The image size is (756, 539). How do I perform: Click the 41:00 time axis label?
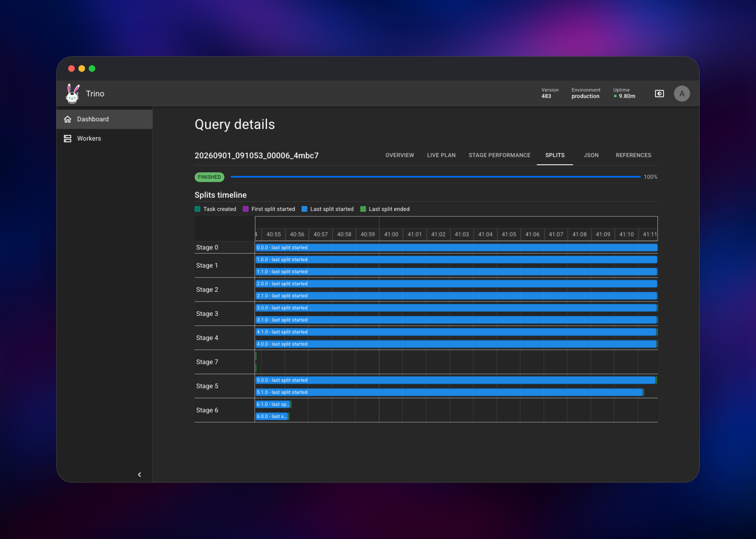point(391,234)
